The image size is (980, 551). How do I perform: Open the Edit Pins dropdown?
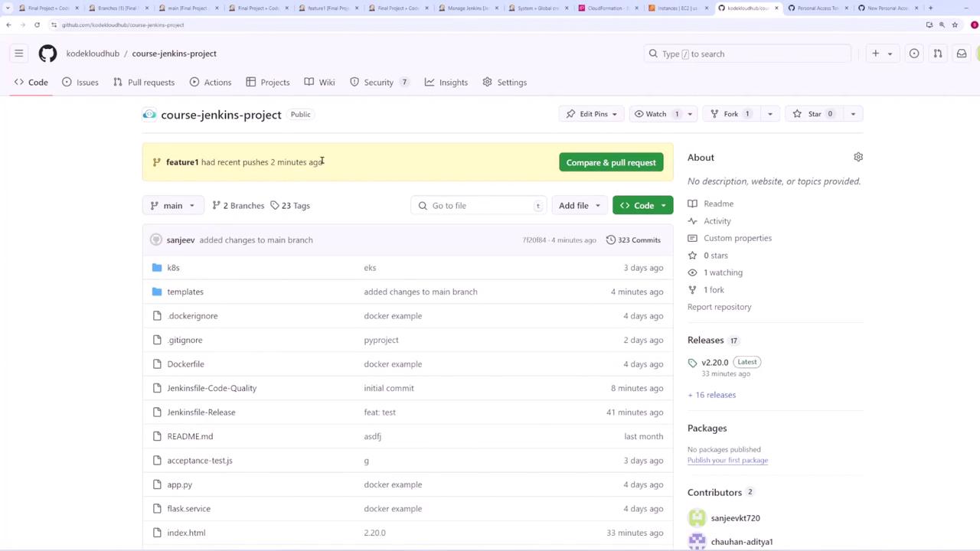point(592,114)
